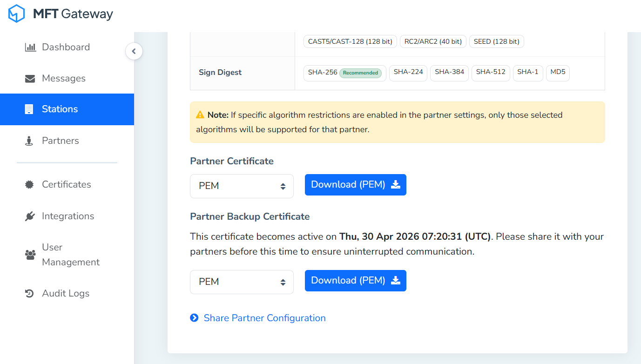Click the Dashboard bar chart icon
The height and width of the screenshot is (364, 641).
pos(30,47)
